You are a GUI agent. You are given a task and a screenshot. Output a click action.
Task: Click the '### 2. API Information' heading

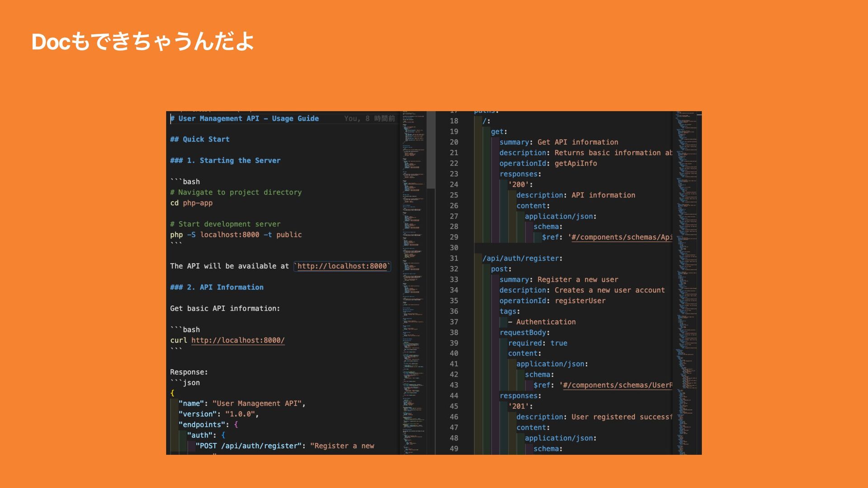click(x=217, y=287)
